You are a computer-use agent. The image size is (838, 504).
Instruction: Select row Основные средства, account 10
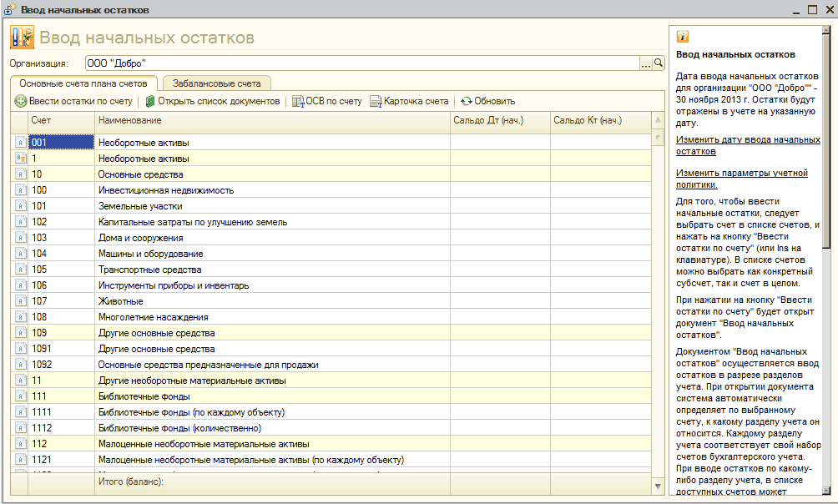[331, 174]
